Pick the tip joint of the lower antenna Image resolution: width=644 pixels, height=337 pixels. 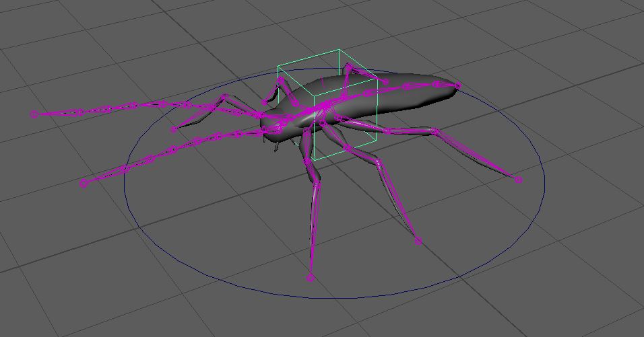coord(84,183)
